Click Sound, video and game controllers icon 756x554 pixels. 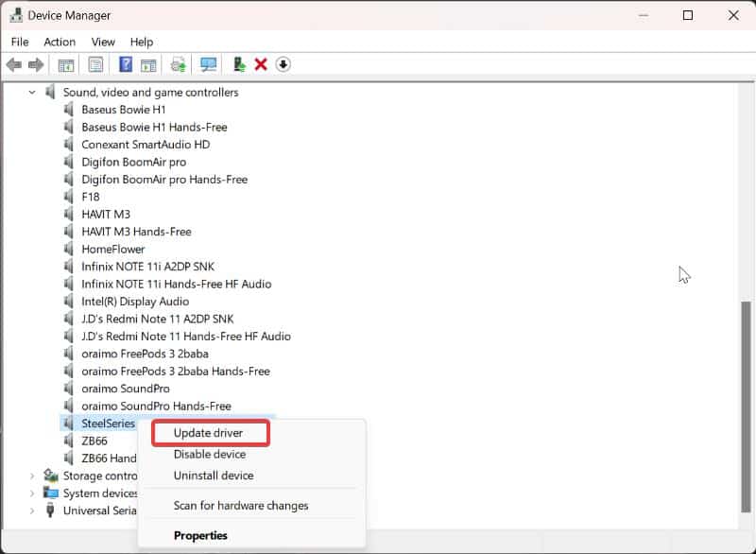coord(50,92)
